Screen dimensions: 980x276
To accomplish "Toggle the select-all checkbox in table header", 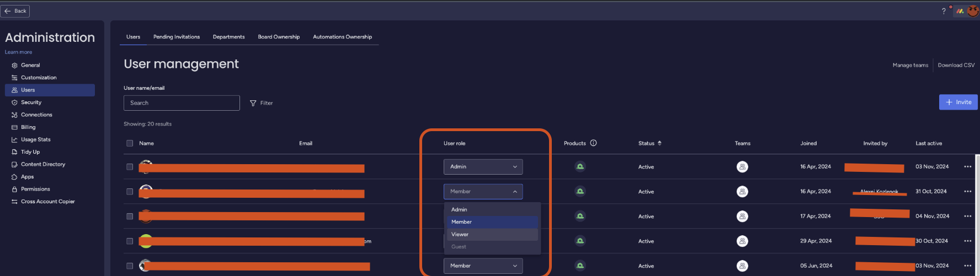I will tap(130, 143).
